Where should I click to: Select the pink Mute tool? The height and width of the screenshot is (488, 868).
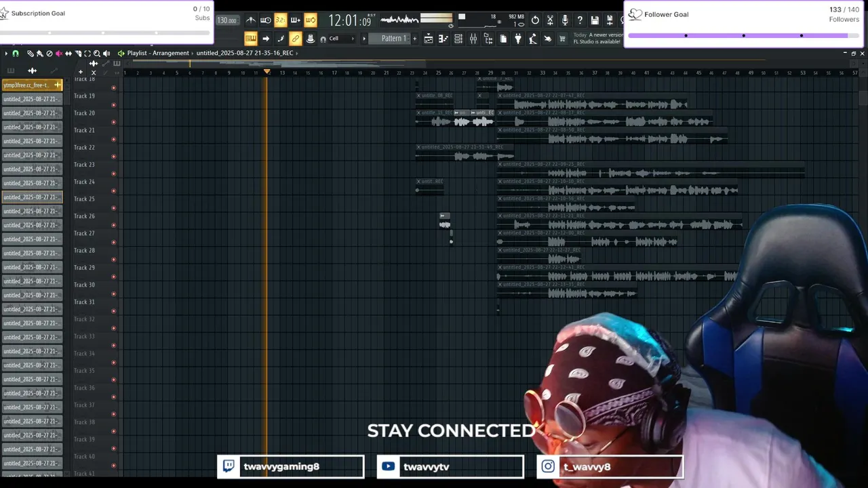[x=58, y=53]
